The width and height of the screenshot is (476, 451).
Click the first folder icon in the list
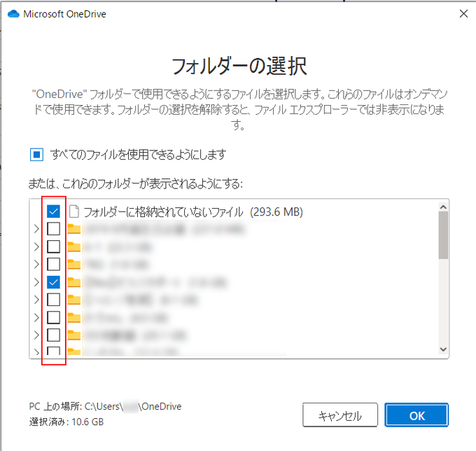tap(74, 229)
